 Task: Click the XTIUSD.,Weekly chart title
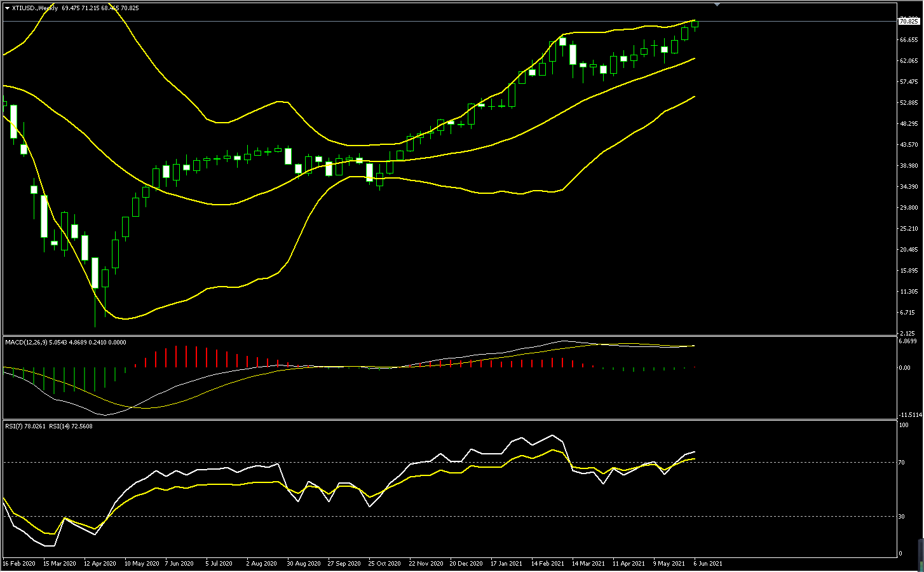35,8
